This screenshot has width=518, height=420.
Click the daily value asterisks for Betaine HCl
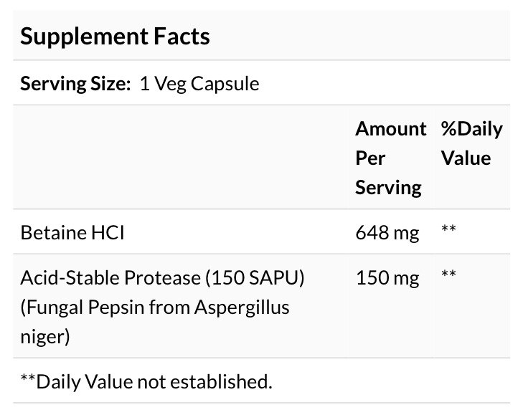[449, 231]
